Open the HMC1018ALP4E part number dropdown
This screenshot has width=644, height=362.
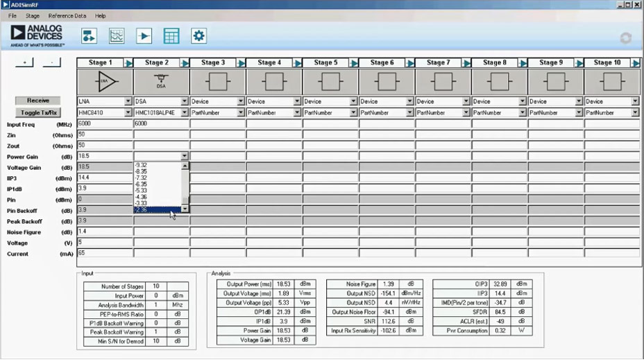(185, 112)
